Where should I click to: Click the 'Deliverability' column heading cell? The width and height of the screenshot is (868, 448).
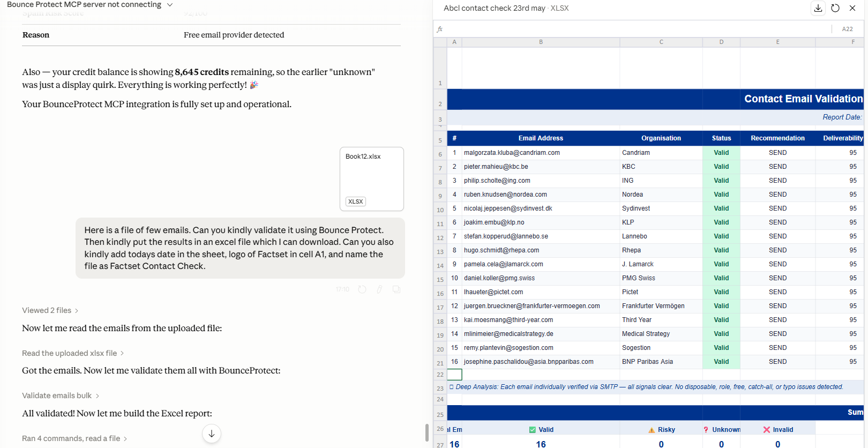coord(840,138)
